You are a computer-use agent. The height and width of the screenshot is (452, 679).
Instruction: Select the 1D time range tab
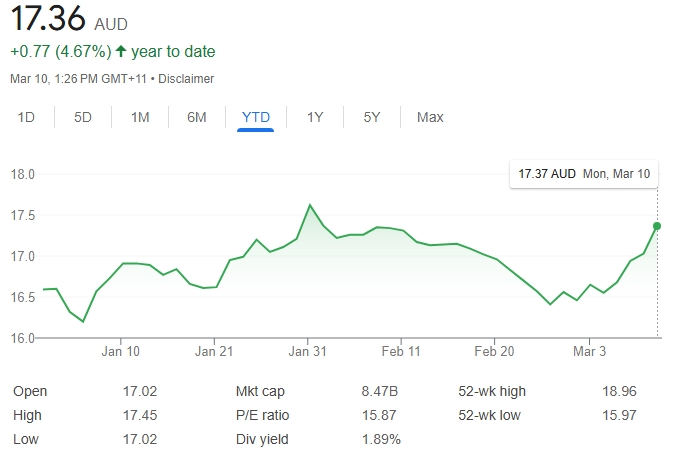(x=26, y=117)
